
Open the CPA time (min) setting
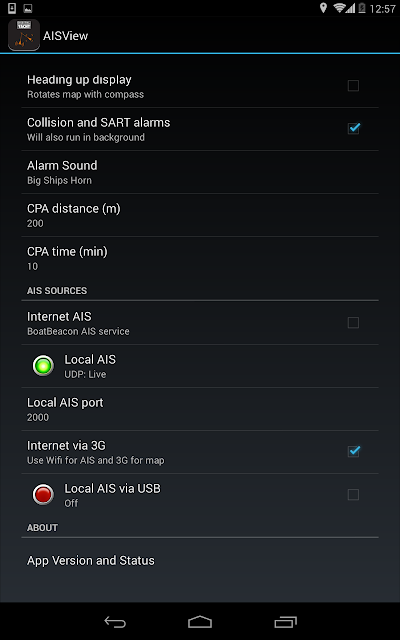click(200, 258)
